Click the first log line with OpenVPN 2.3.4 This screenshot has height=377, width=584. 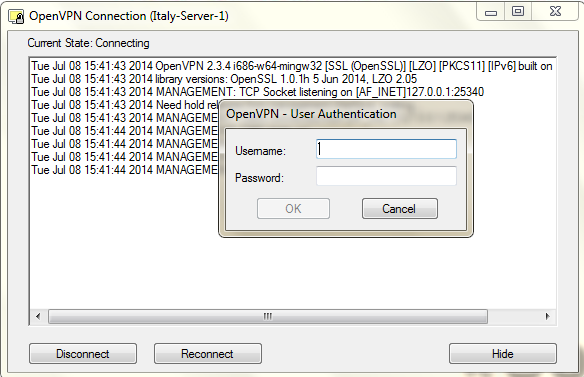point(292,66)
